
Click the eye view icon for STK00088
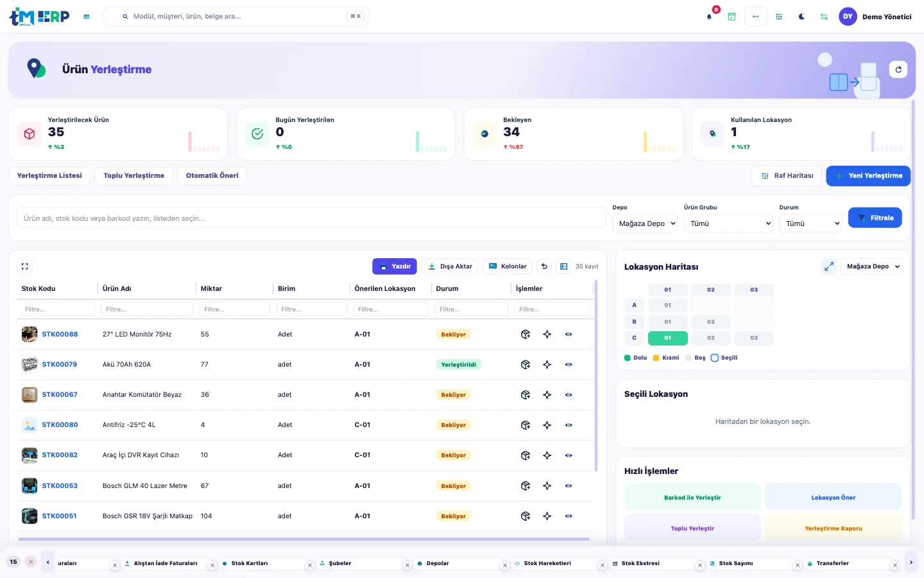[x=569, y=335]
